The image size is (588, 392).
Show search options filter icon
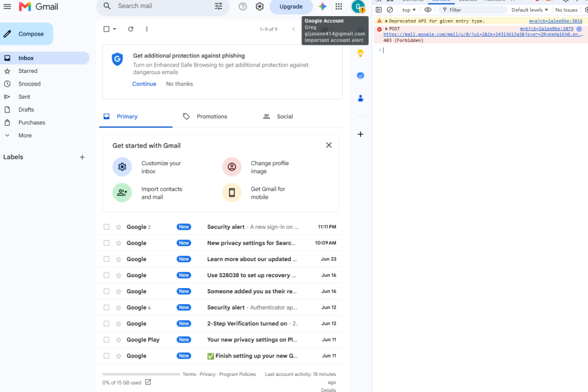219,6
